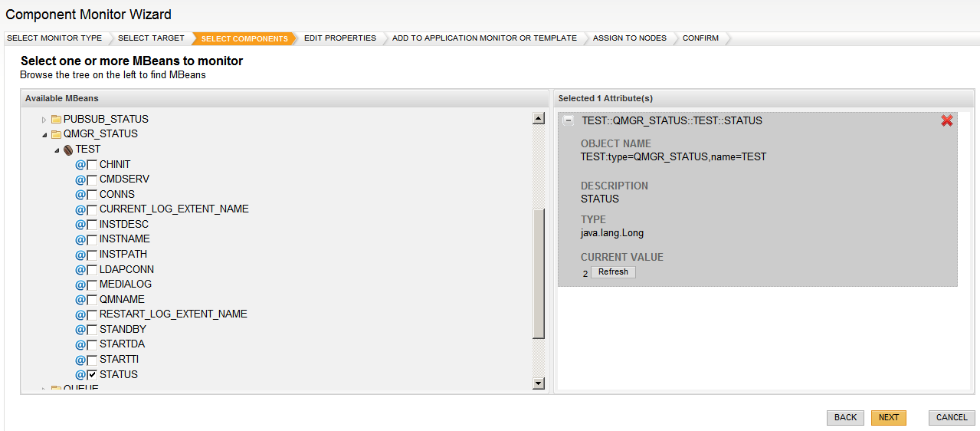Viewport: 980px width, 431px height.
Task: Go to the Select Target wizard step
Action: point(151,38)
